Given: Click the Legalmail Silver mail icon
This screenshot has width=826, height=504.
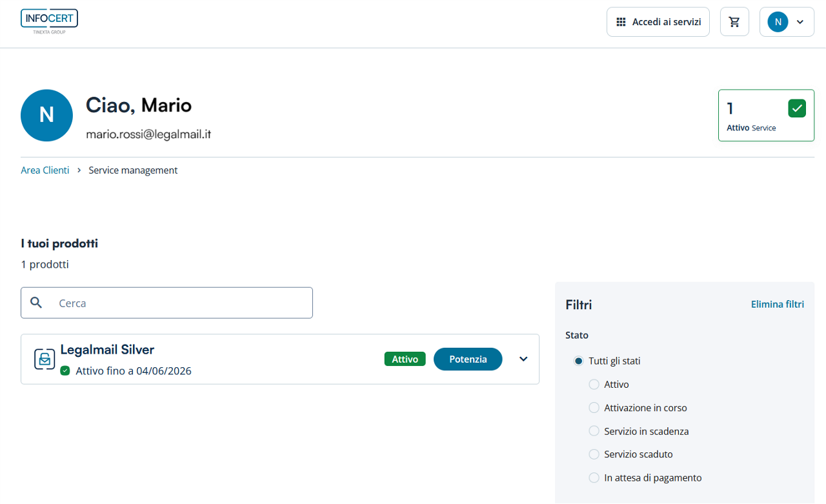Looking at the screenshot, I should click(x=45, y=359).
